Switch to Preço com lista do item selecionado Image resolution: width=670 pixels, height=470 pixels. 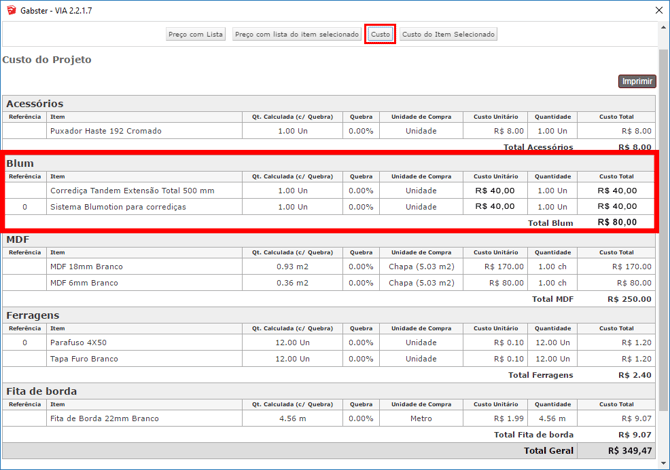297,34
